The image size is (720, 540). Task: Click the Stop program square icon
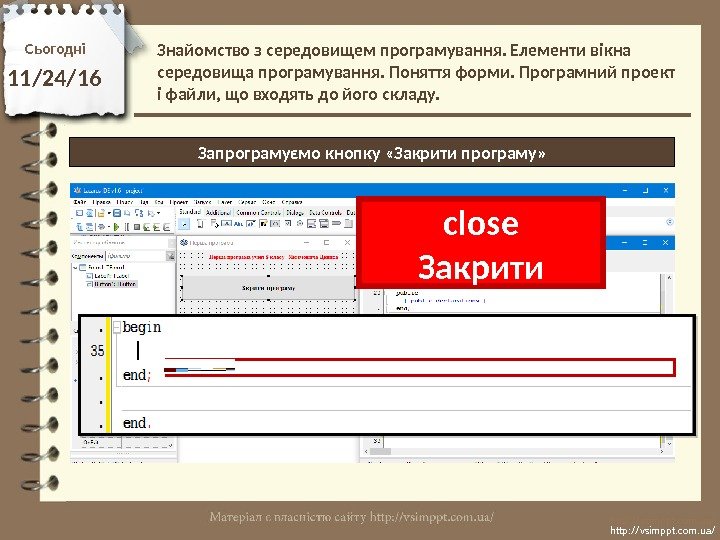point(137,226)
